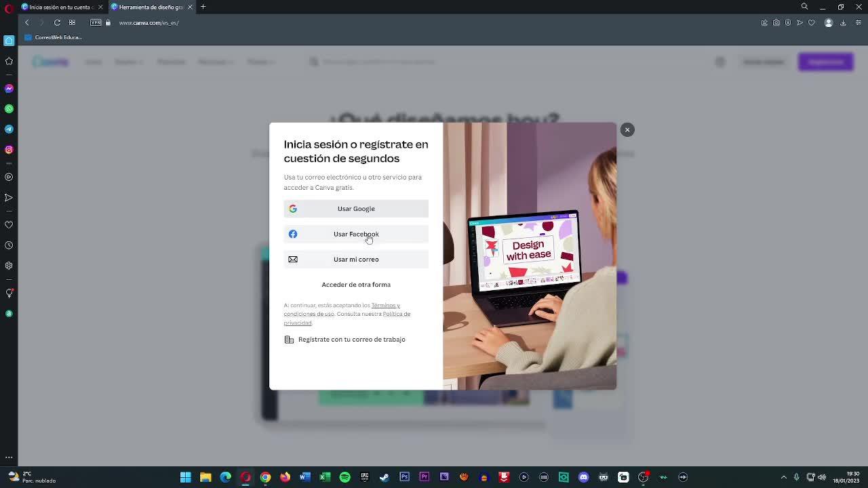Open the taskbar weather widget
Screen dimensions: 868x488
click(32, 477)
